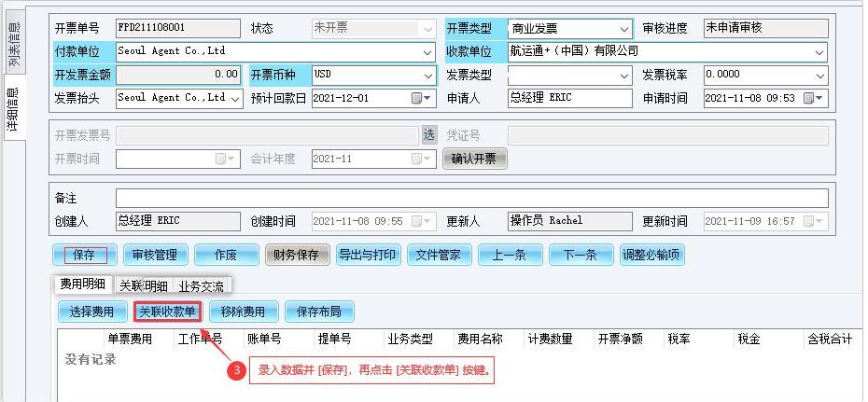Expand the 开票类型 dropdown
This screenshot has height=402, width=868.
(623, 29)
